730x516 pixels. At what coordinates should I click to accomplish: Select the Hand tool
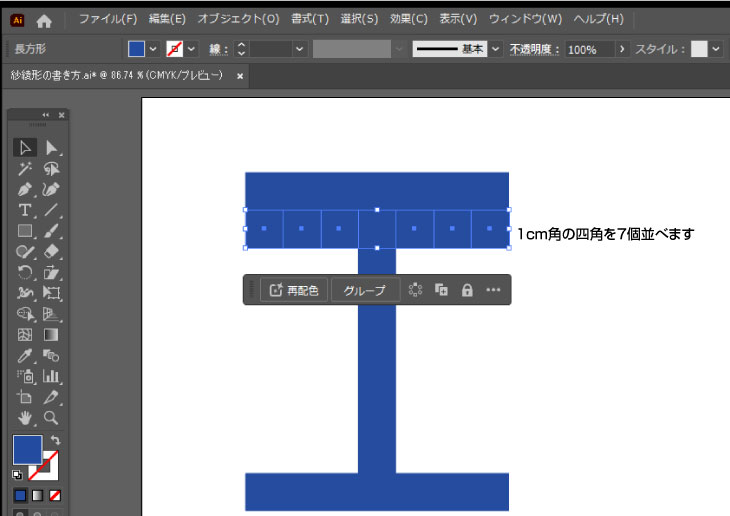(x=25, y=418)
